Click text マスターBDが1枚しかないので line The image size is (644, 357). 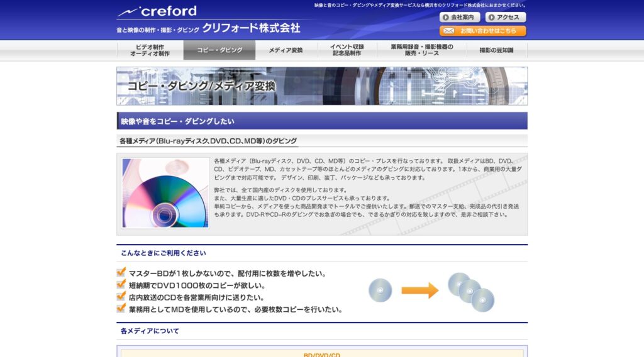(x=228, y=273)
